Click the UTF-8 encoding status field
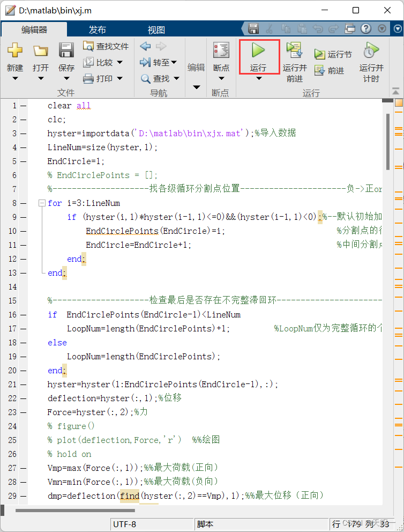This screenshot has height=532, width=404. [152, 524]
